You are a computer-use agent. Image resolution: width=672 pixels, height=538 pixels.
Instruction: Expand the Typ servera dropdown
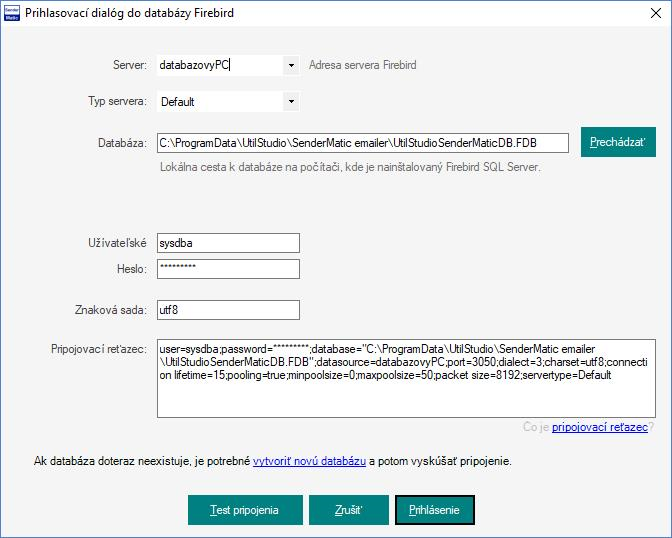point(291,102)
